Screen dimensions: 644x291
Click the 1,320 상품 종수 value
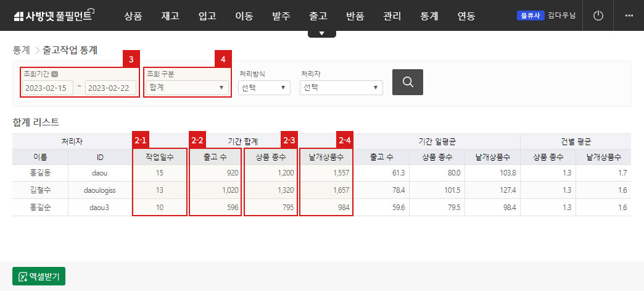point(286,190)
